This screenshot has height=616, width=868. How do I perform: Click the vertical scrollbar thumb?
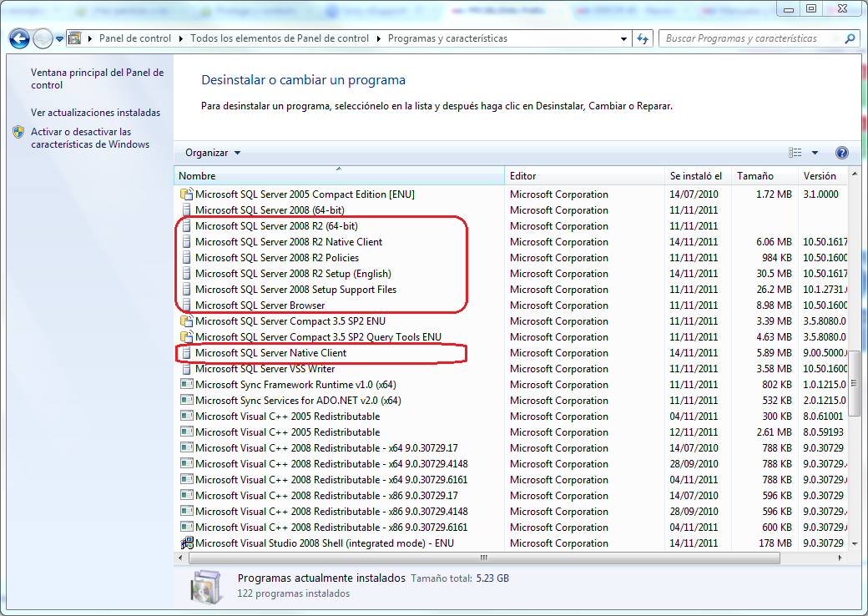click(x=855, y=383)
